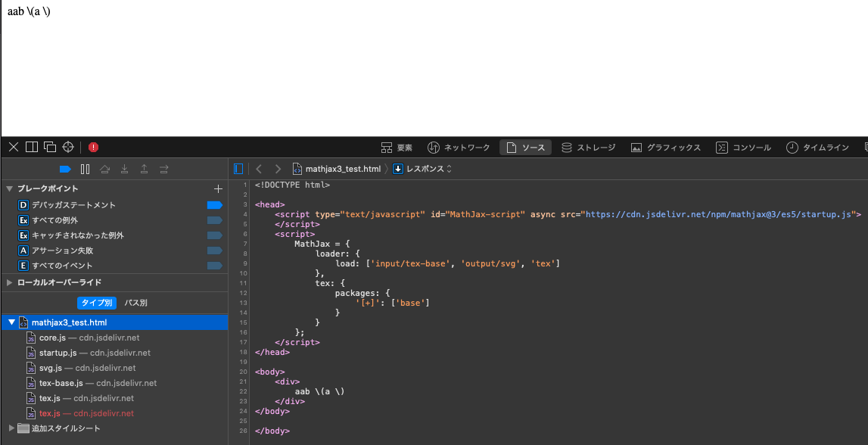Click the step into icon
Image resolution: width=868 pixels, height=445 pixels.
click(x=125, y=169)
